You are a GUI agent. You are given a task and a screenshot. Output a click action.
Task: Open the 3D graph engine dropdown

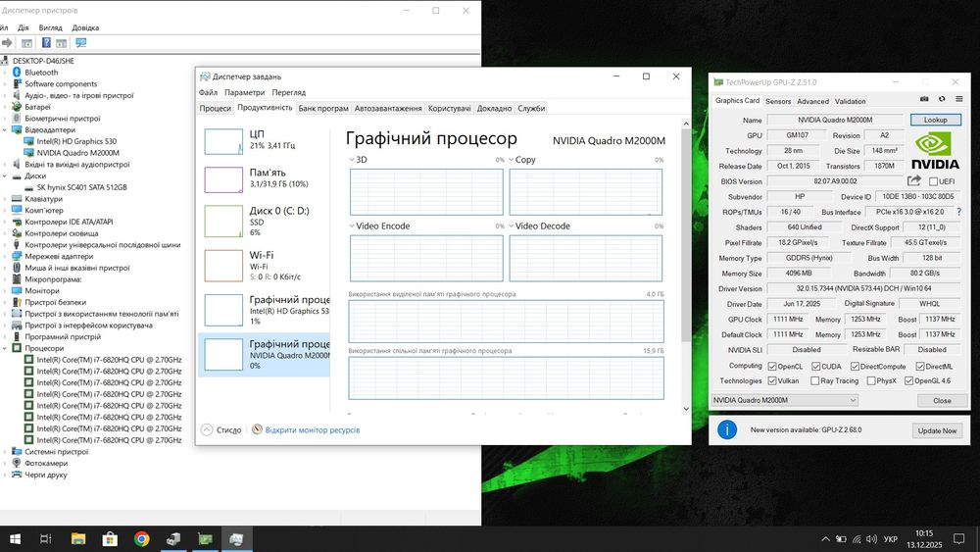point(352,160)
